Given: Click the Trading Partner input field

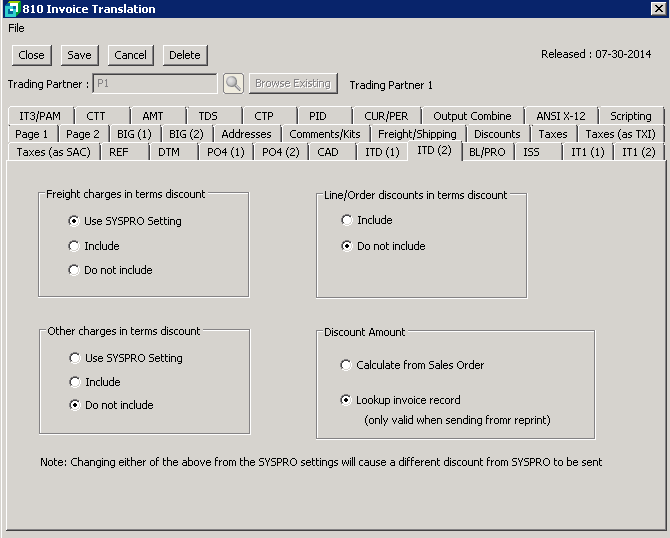Looking at the screenshot, I should (x=154, y=84).
